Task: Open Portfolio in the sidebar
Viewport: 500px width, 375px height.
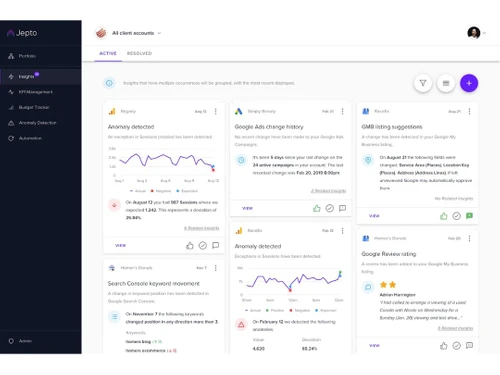Action: pos(22,56)
